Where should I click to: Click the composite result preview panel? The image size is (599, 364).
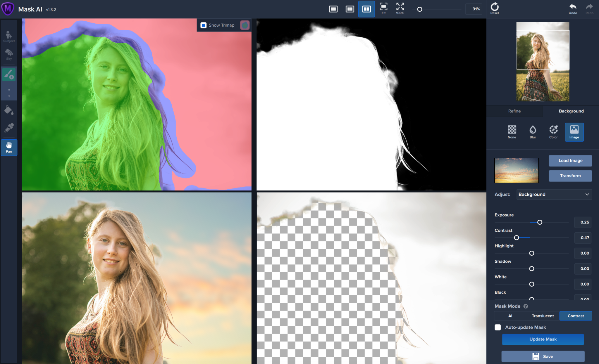click(x=137, y=278)
